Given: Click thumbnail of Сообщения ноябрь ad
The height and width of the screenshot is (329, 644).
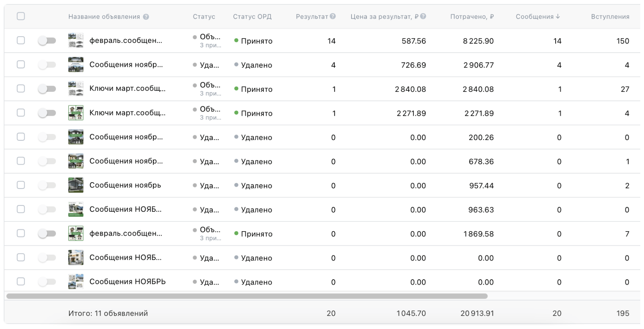Looking at the screenshot, I should pyautogui.click(x=76, y=185).
